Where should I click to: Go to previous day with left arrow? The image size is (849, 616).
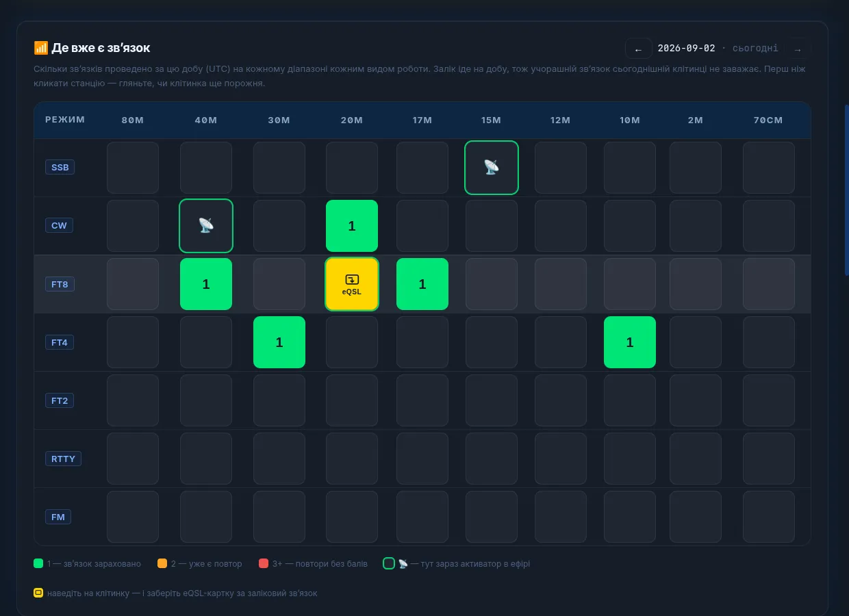(x=638, y=49)
